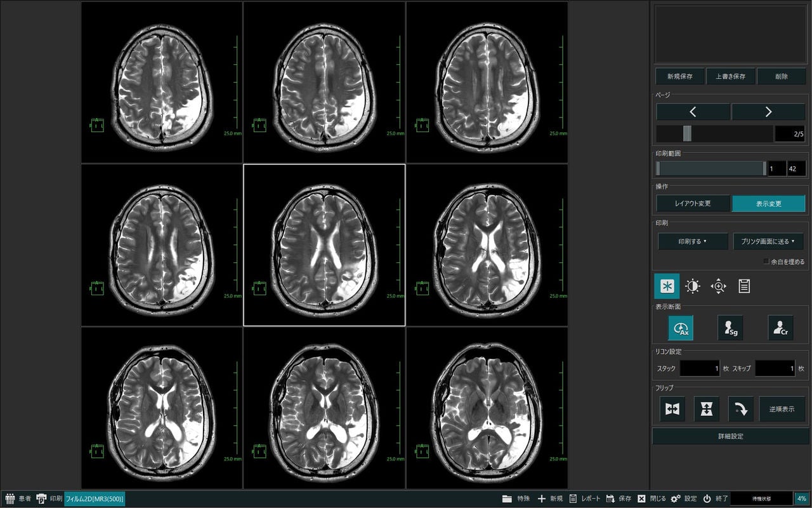Open the レポート menu item

[584, 498]
